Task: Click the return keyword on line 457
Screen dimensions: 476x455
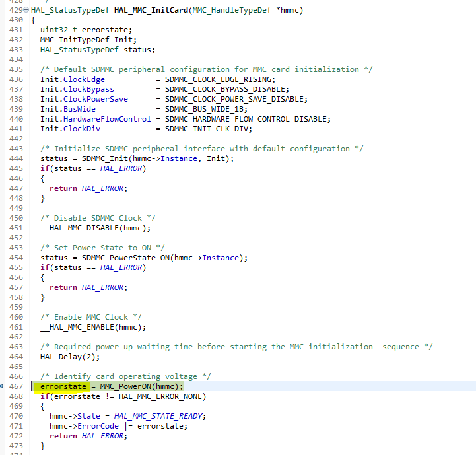Action: [x=63, y=287]
